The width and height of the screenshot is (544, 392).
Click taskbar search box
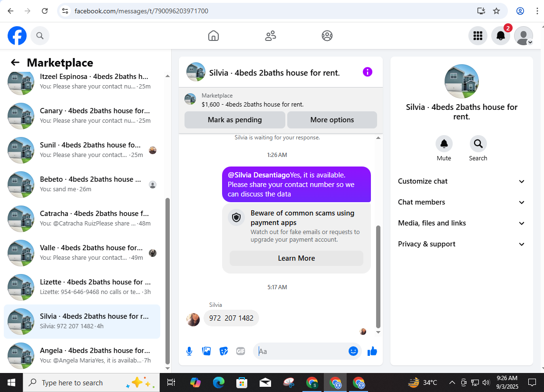(91, 382)
